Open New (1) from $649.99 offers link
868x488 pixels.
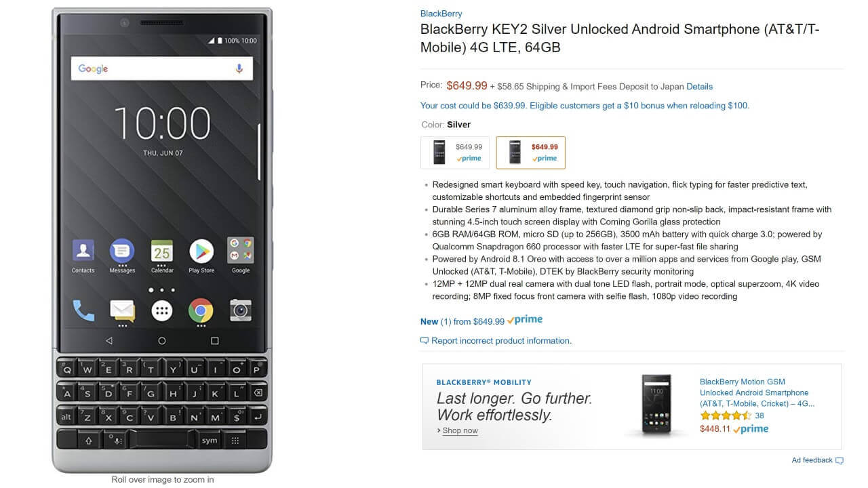point(462,321)
